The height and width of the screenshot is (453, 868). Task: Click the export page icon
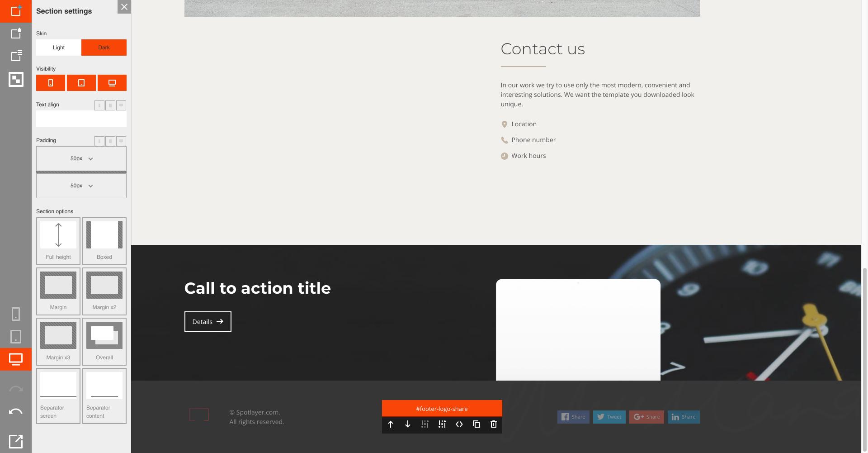pyautogui.click(x=16, y=441)
